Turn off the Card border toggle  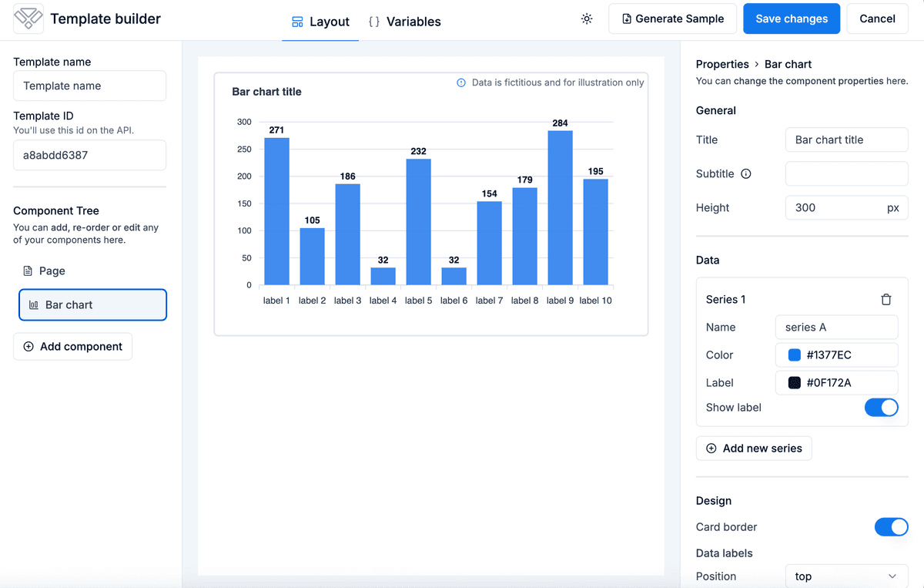pyautogui.click(x=891, y=527)
